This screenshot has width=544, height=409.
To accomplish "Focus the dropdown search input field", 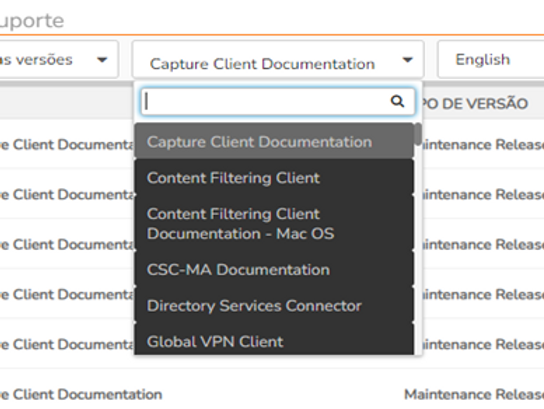I will (x=278, y=102).
